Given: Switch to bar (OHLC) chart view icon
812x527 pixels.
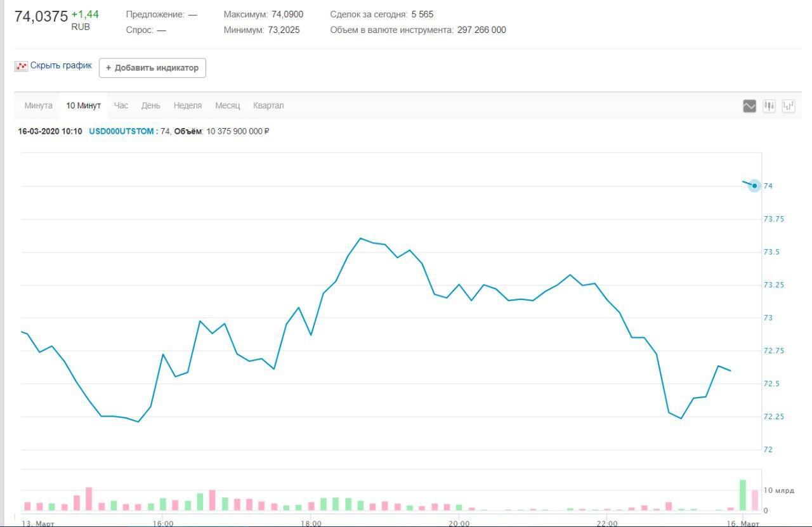Looking at the screenshot, I should click(789, 106).
